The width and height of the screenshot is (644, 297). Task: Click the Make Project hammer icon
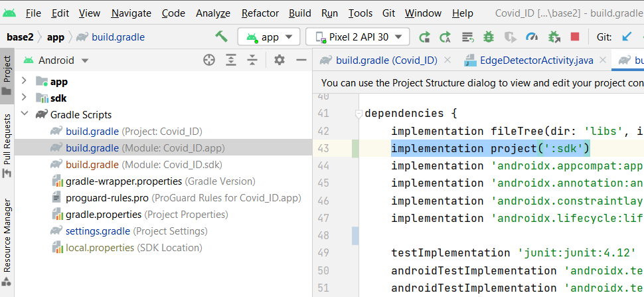(x=222, y=37)
